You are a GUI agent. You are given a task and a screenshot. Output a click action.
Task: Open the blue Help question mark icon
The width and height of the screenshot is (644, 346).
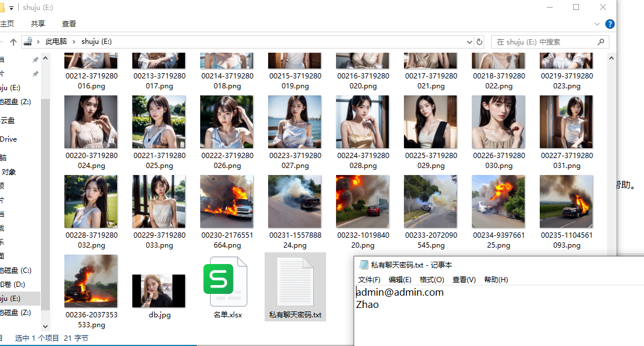click(609, 24)
